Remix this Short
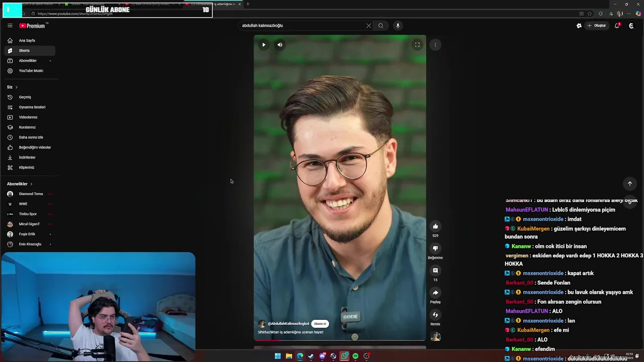644x362 pixels. 435,315
